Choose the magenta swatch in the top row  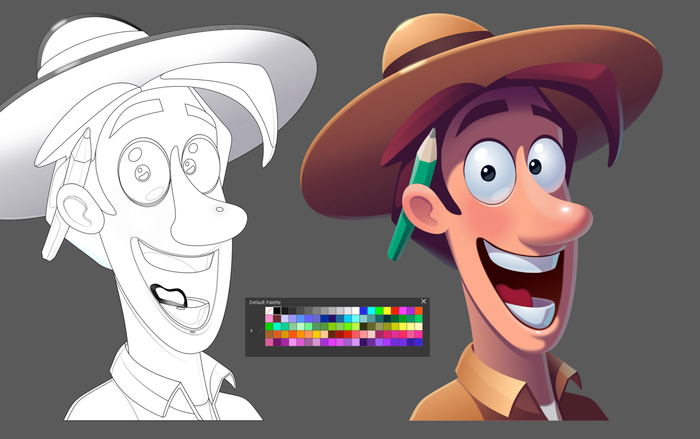(403, 311)
